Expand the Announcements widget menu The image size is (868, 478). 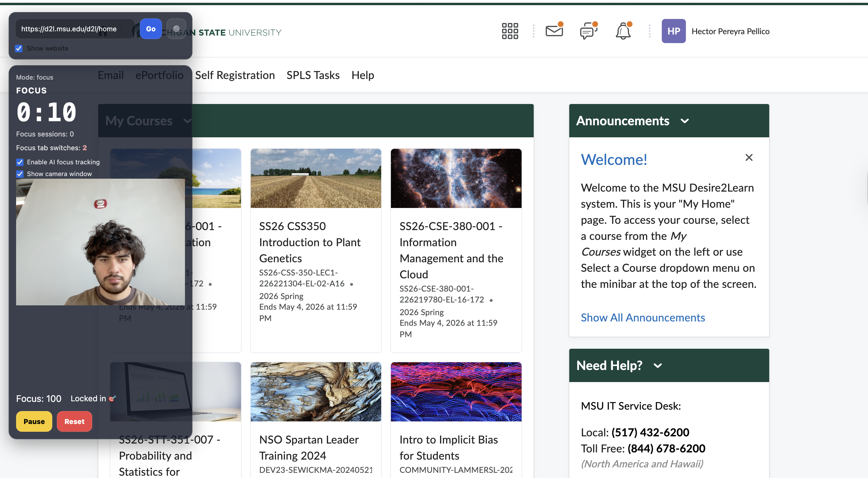(x=684, y=121)
